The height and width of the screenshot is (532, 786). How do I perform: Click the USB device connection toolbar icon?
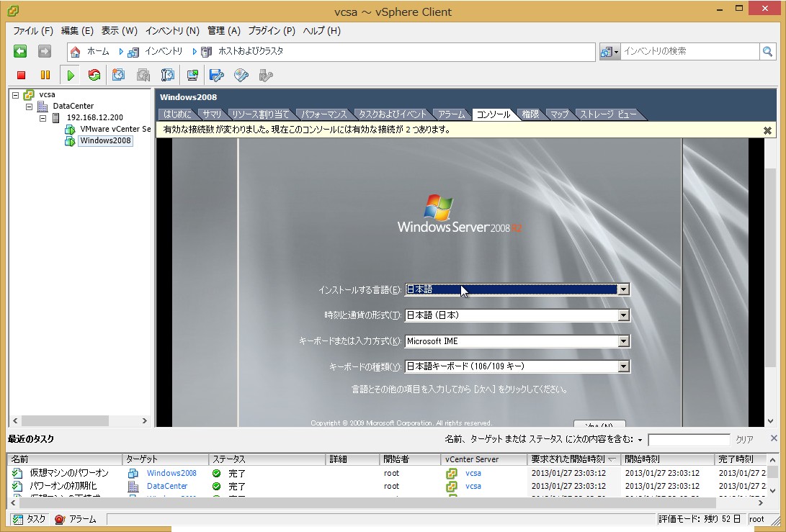[266, 75]
